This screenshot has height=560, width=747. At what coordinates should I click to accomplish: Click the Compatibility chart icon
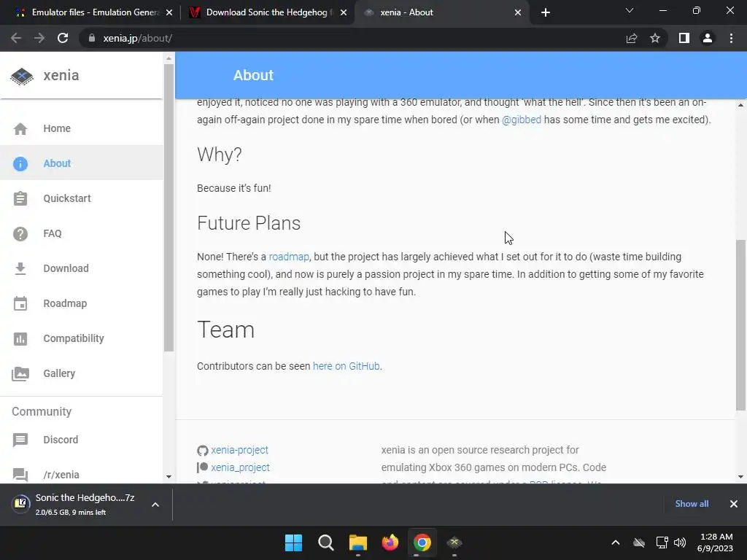[x=20, y=338]
